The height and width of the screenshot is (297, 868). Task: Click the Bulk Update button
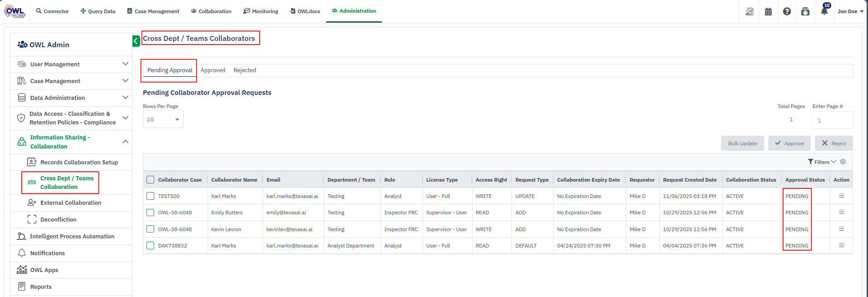742,144
